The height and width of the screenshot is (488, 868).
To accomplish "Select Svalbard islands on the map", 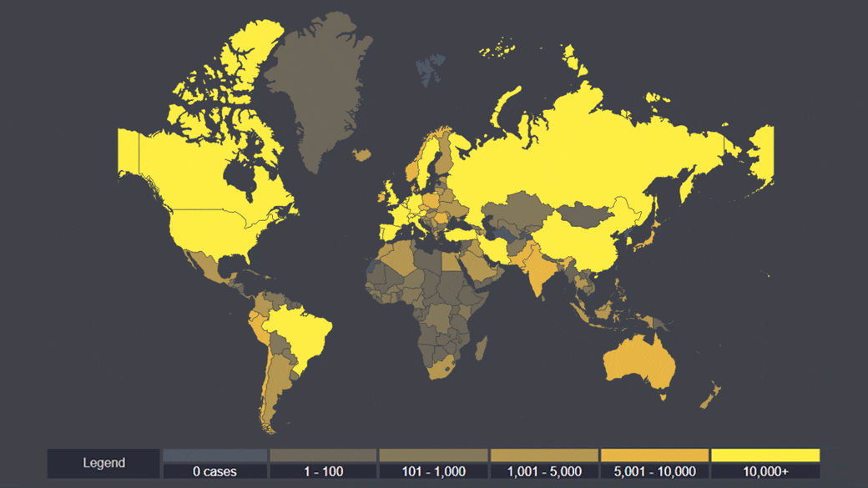I will pyautogui.click(x=431, y=69).
